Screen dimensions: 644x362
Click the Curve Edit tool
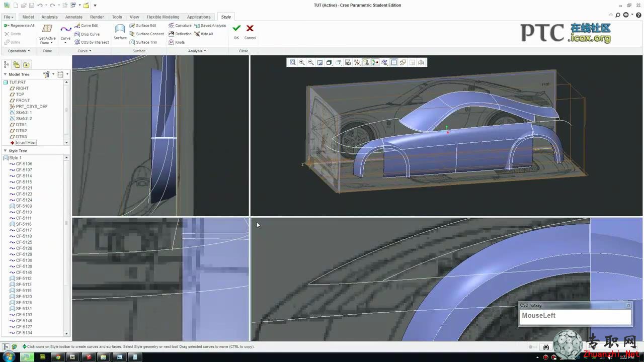pyautogui.click(x=86, y=26)
